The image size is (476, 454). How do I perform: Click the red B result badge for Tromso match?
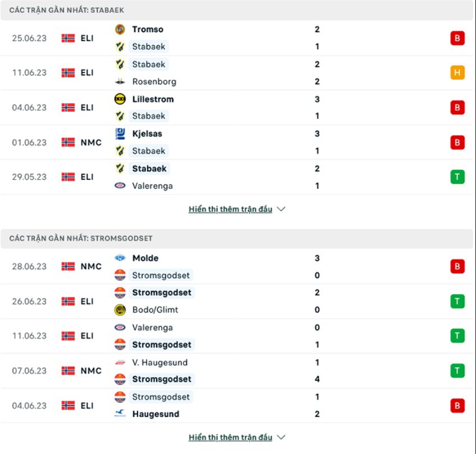pyautogui.click(x=457, y=38)
